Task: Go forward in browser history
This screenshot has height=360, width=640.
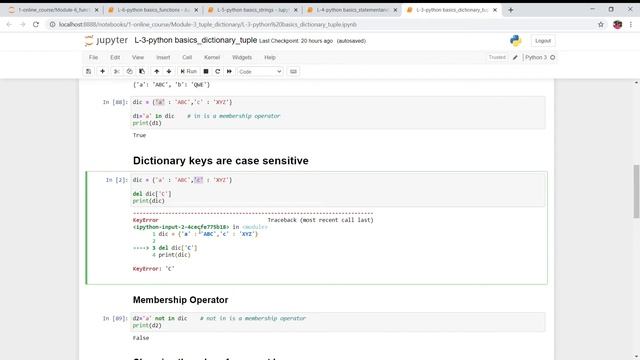Action: [22, 24]
